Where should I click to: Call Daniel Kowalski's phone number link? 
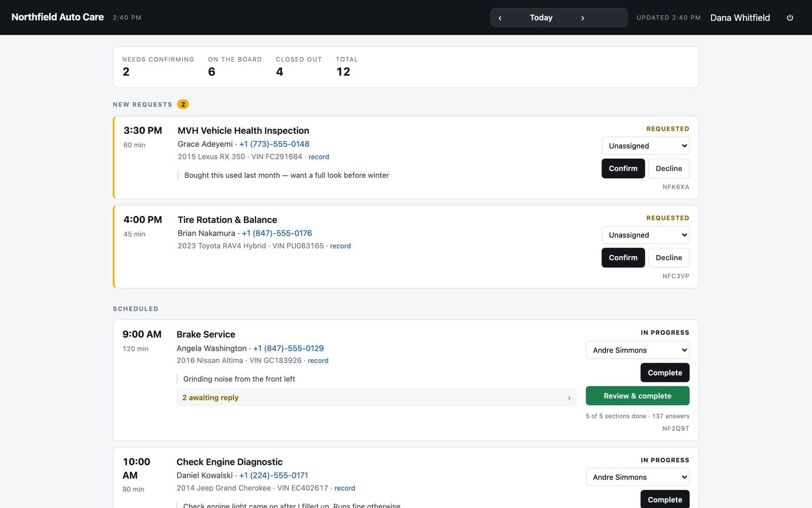coord(274,475)
